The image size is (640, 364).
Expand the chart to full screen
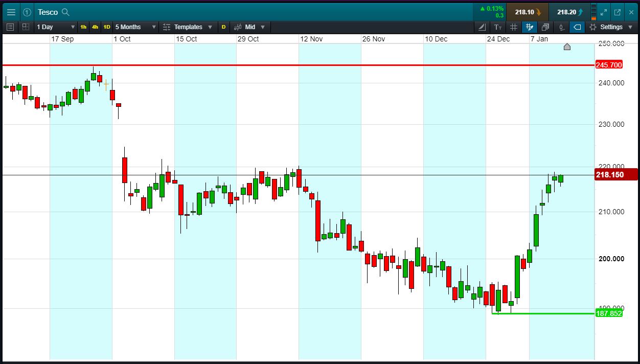pos(603,12)
